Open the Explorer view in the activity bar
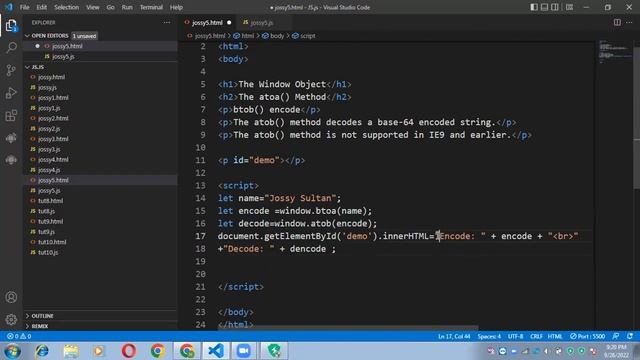 (11, 25)
